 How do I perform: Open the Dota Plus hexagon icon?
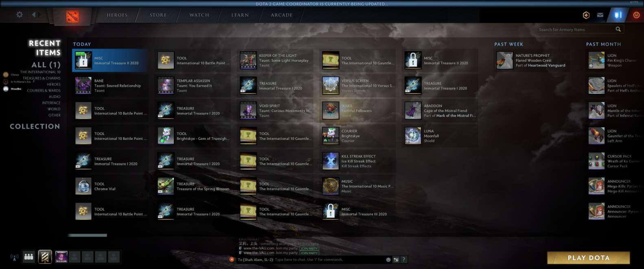[586, 15]
